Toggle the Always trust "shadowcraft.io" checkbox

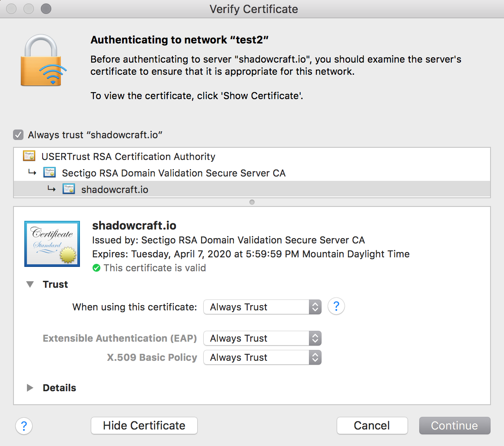tap(18, 135)
